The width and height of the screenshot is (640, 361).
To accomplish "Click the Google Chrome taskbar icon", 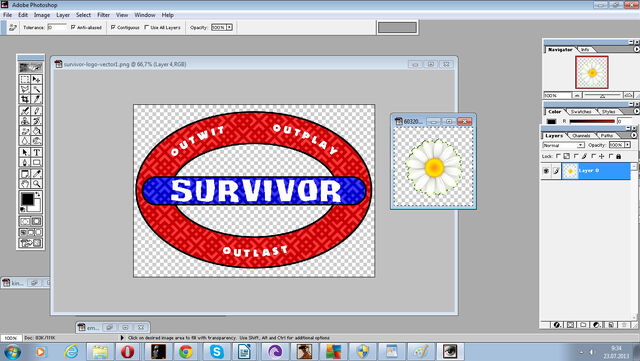I will pos(186,351).
